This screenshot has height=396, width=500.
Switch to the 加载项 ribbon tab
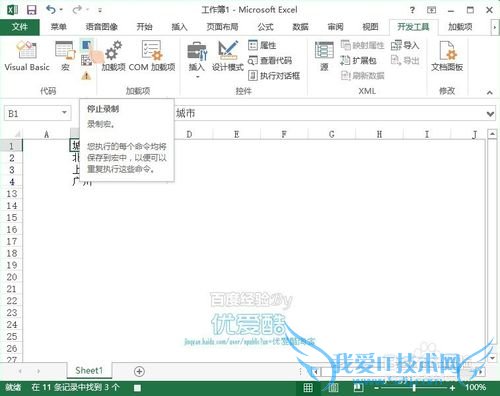[x=460, y=27]
